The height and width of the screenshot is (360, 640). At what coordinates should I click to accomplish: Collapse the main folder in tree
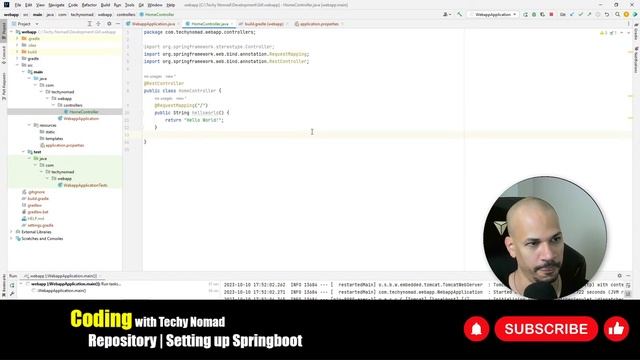[x=24, y=72]
